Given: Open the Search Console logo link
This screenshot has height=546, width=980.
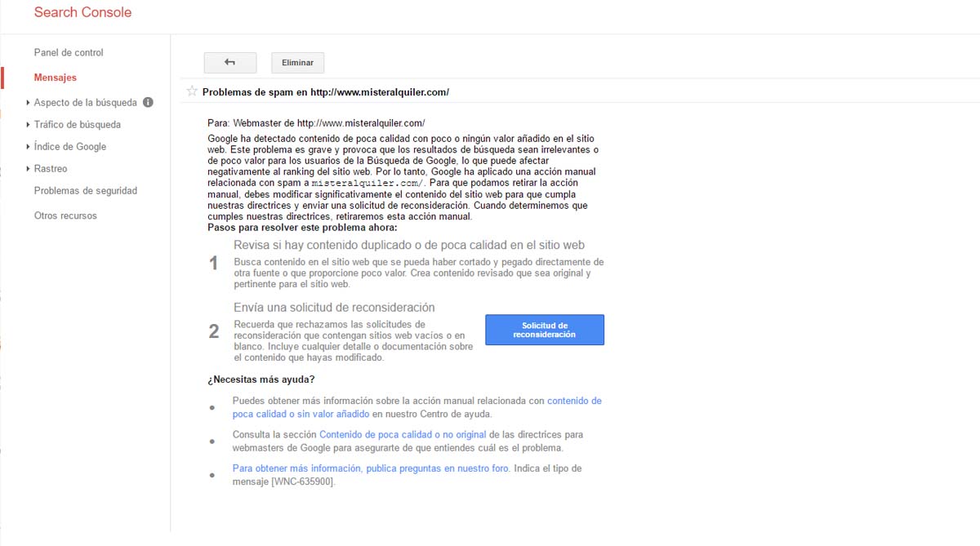Looking at the screenshot, I should click(82, 12).
